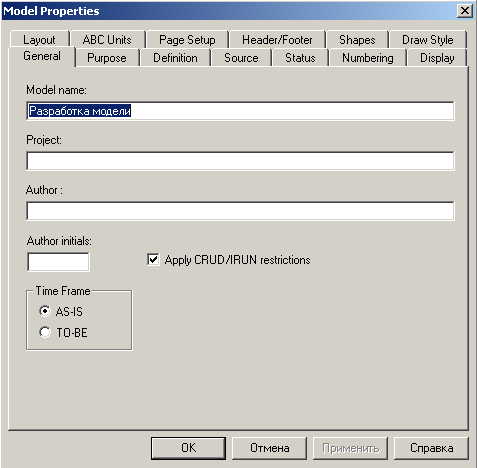Screen dimensions: 477x468
Task: Click the Author input field
Action: (240, 211)
